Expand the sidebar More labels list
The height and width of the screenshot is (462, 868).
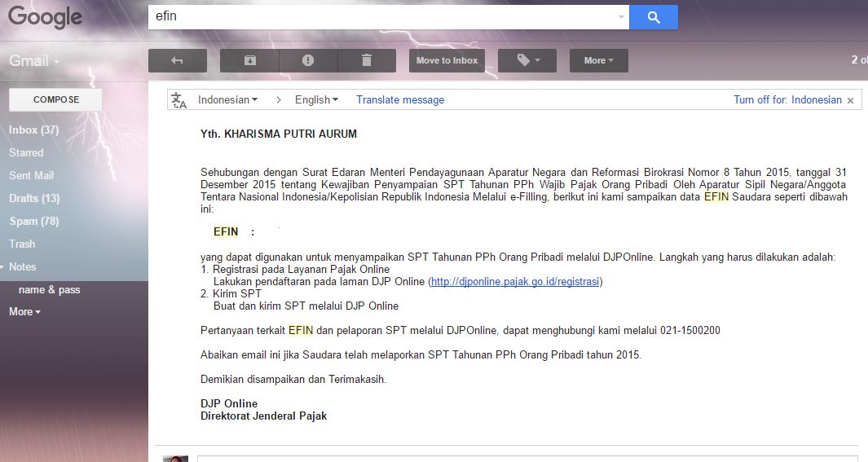point(24,311)
